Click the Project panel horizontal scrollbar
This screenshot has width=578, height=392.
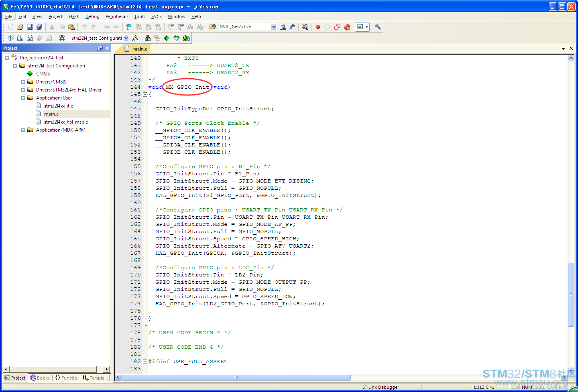pos(57,369)
